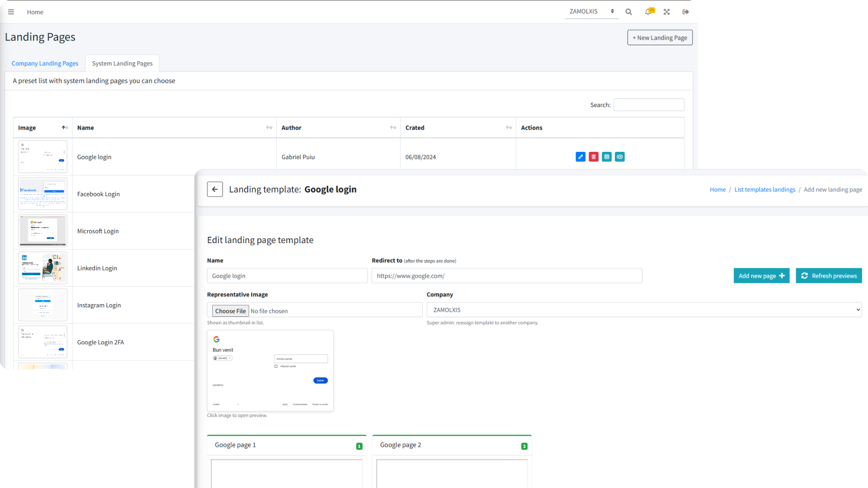
Task: Click the Redirect to URL input field
Action: 506,276
